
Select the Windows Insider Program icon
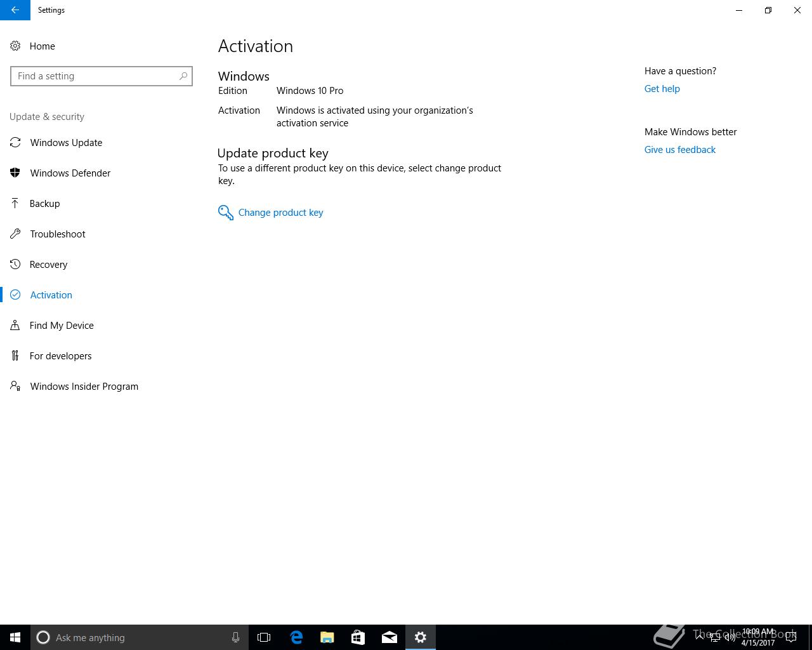tap(15, 386)
